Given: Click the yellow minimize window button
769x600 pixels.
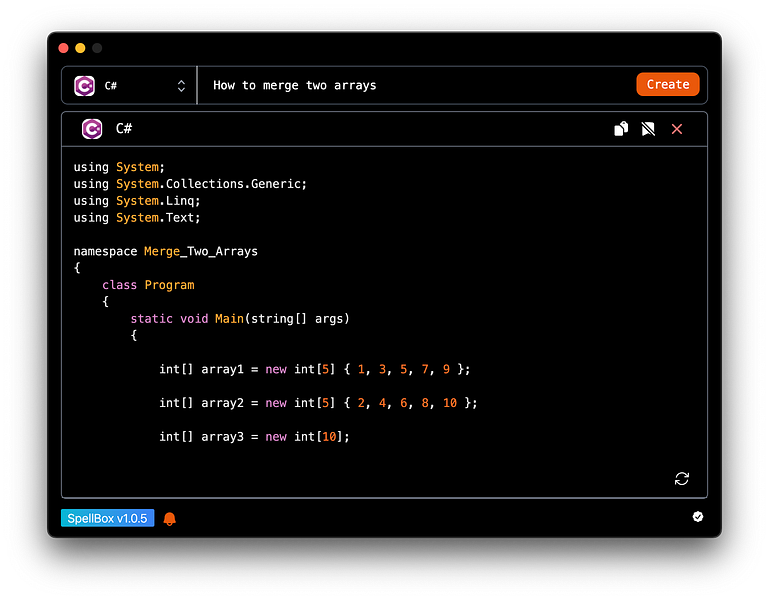Looking at the screenshot, I should pyautogui.click(x=80, y=48).
